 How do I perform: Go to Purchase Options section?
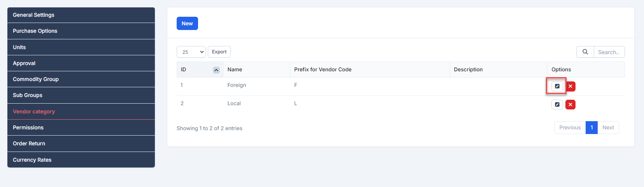coord(81,31)
